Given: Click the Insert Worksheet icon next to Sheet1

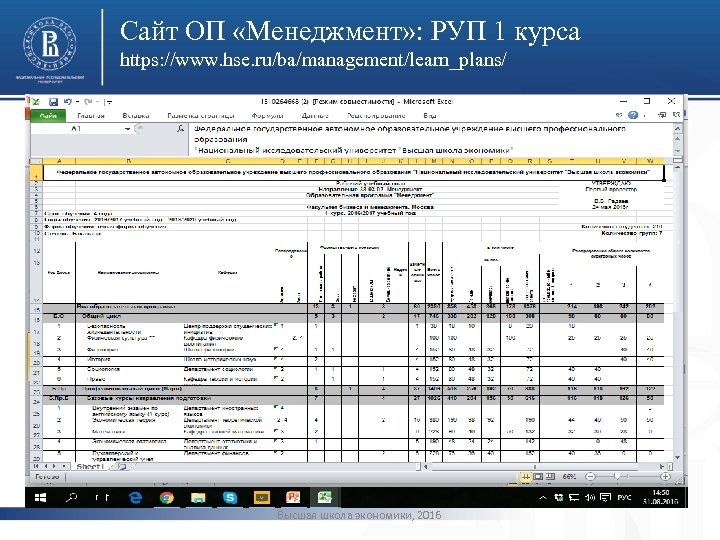Looking at the screenshot, I should pyautogui.click(x=122, y=467).
